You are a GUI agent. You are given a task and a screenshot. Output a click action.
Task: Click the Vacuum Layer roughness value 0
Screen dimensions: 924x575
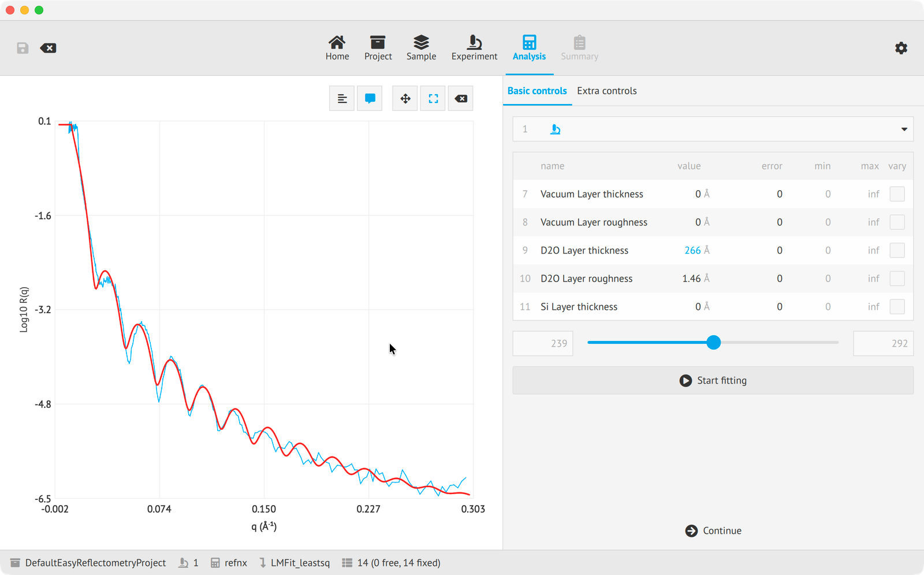tap(698, 222)
